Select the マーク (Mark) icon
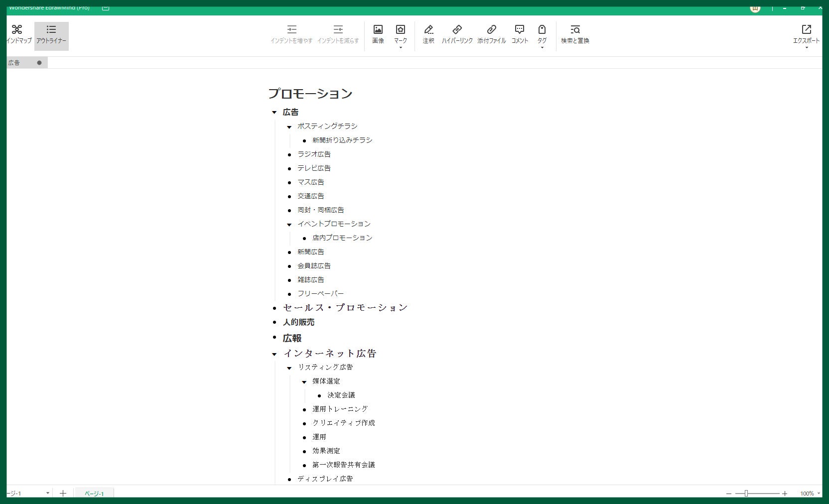This screenshot has width=829, height=504. tap(401, 30)
